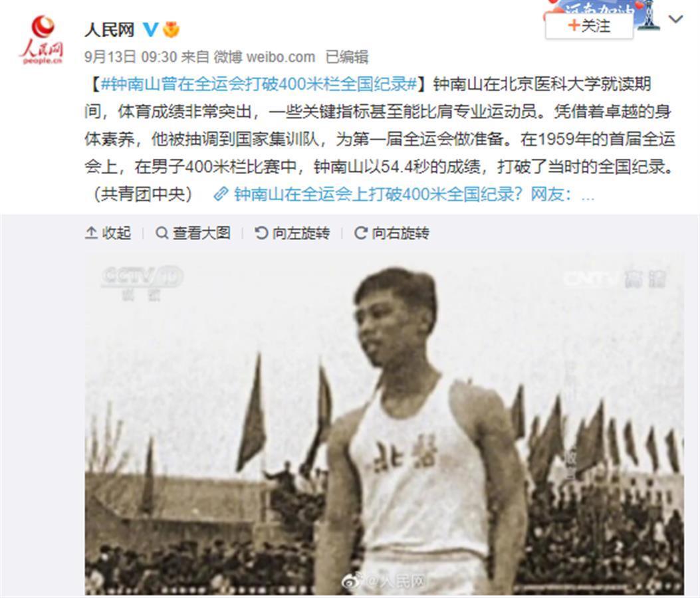Open the 人民网 account name link
The image size is (700, 598).
click(x=110, y=30)
